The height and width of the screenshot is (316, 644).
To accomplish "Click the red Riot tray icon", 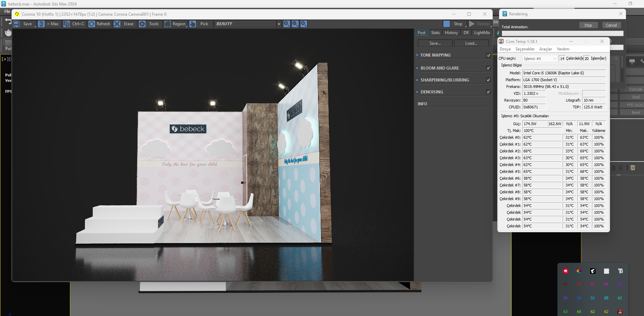I will tap(566, 271).
